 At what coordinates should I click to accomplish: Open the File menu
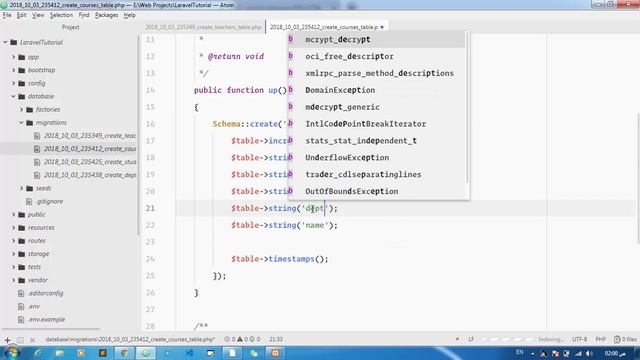(7, 15)
